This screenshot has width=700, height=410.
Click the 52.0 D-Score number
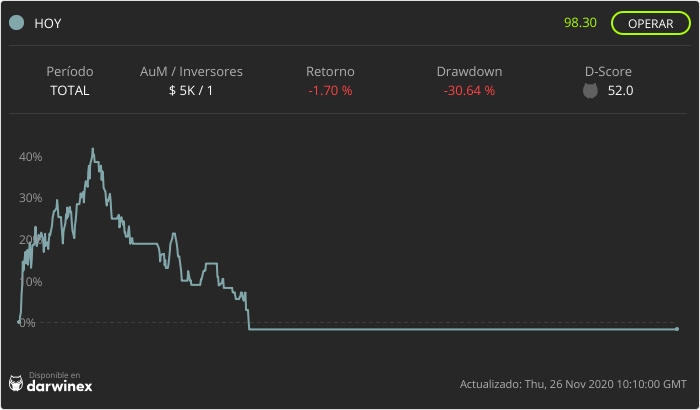click(x=620, y=91)
